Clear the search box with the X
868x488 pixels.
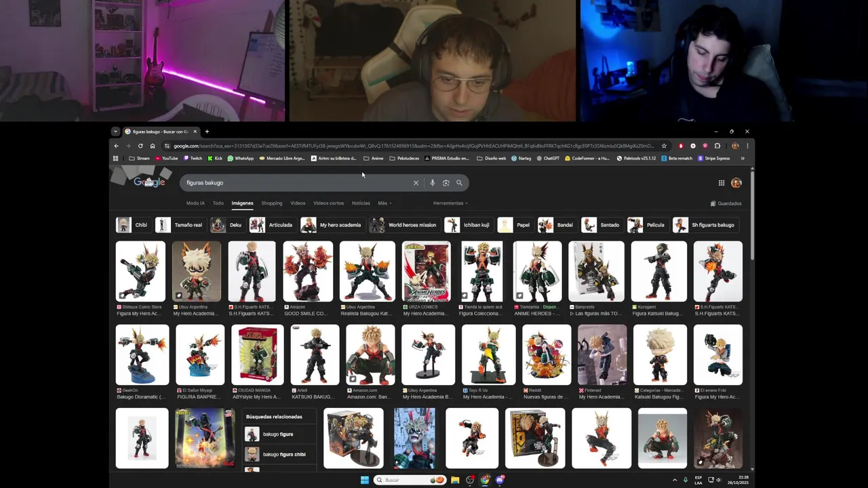coord(416,183)
